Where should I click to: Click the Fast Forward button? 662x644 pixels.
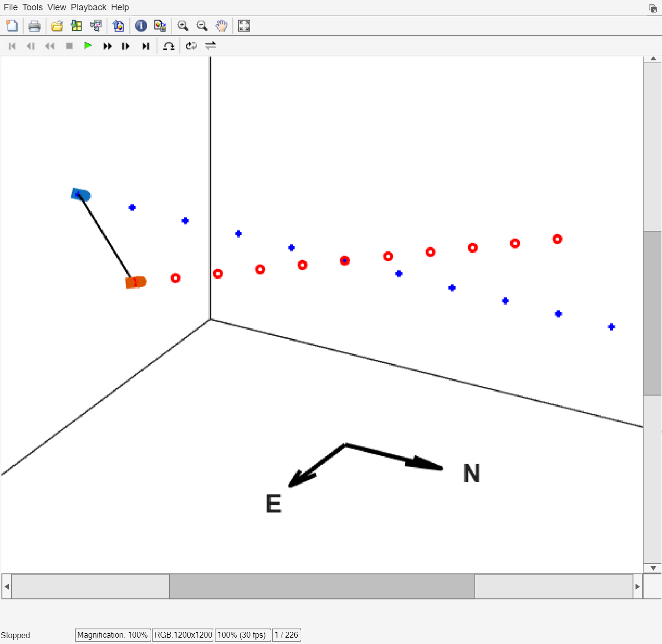[x=107, y=46]
